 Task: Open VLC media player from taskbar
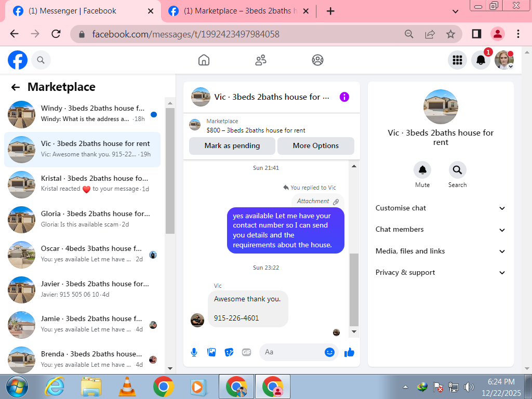pos(127,387)
